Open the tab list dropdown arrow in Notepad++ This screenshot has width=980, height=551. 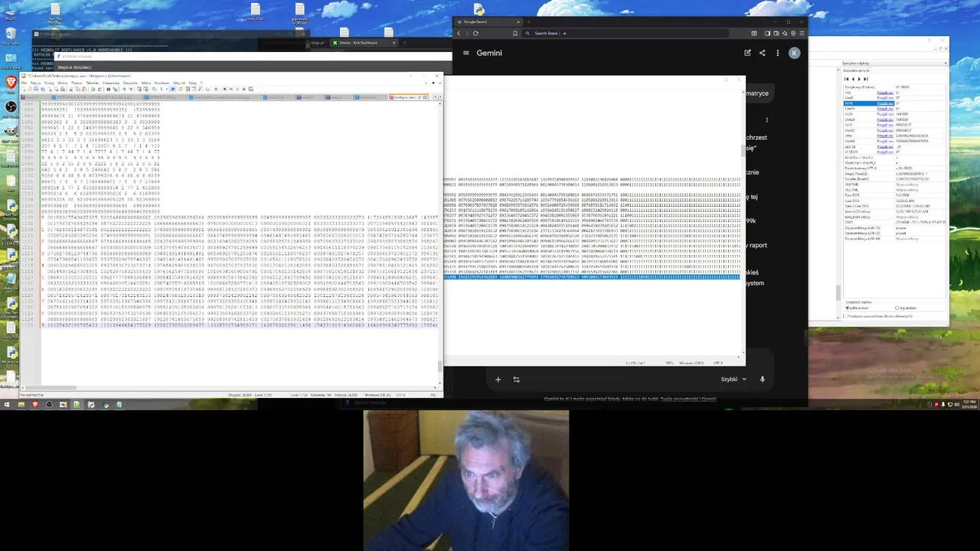click(x=433, y=83)
